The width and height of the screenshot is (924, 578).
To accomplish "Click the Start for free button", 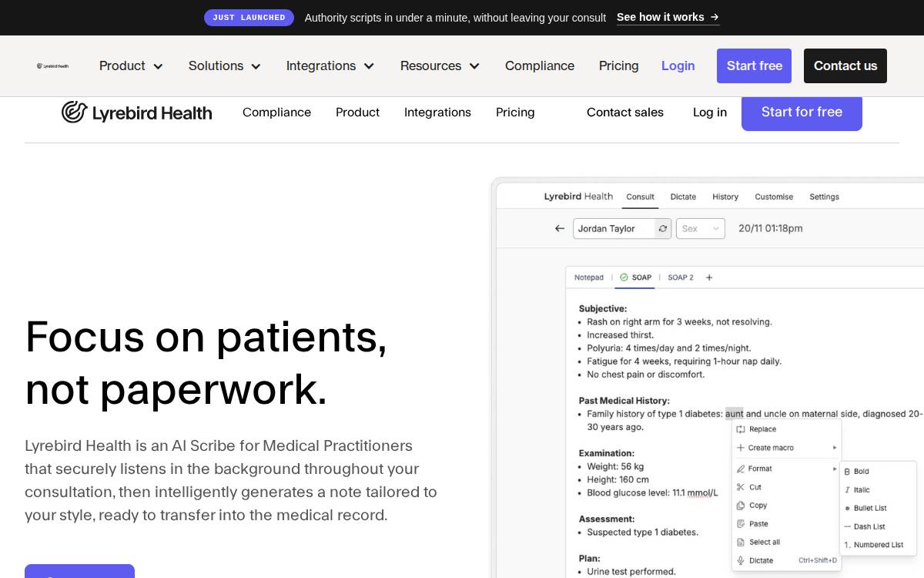I will [802, 113].
